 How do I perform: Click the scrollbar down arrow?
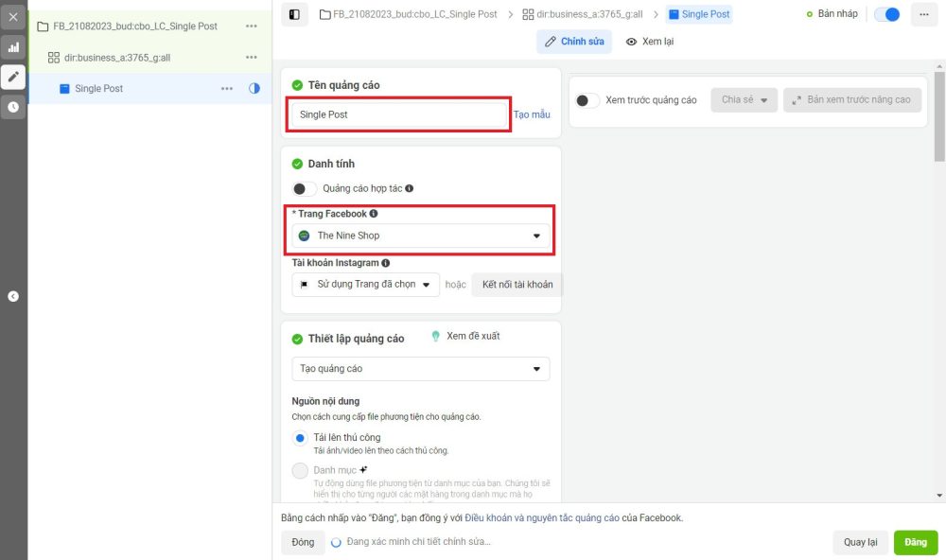(939, 496)
